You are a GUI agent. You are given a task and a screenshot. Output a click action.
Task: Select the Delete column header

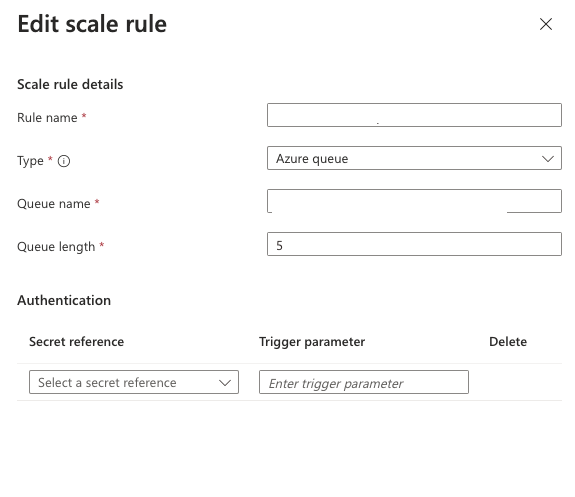(508, 342)
